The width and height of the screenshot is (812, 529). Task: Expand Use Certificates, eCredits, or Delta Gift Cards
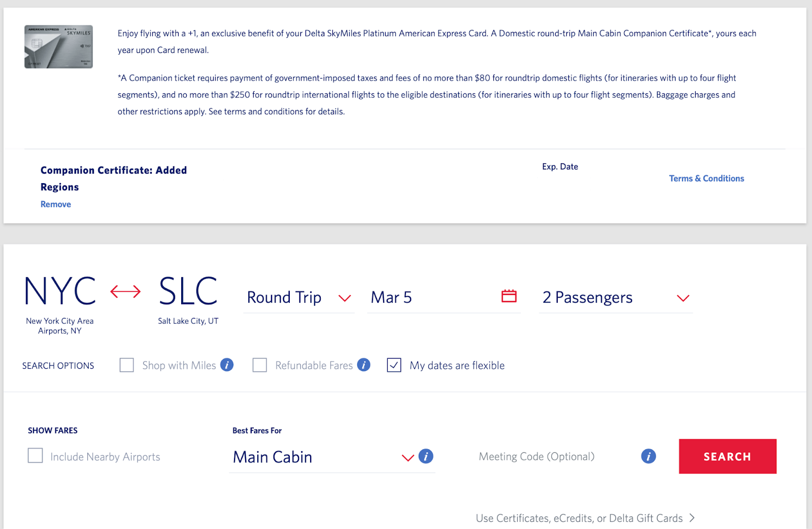[585, 518]
